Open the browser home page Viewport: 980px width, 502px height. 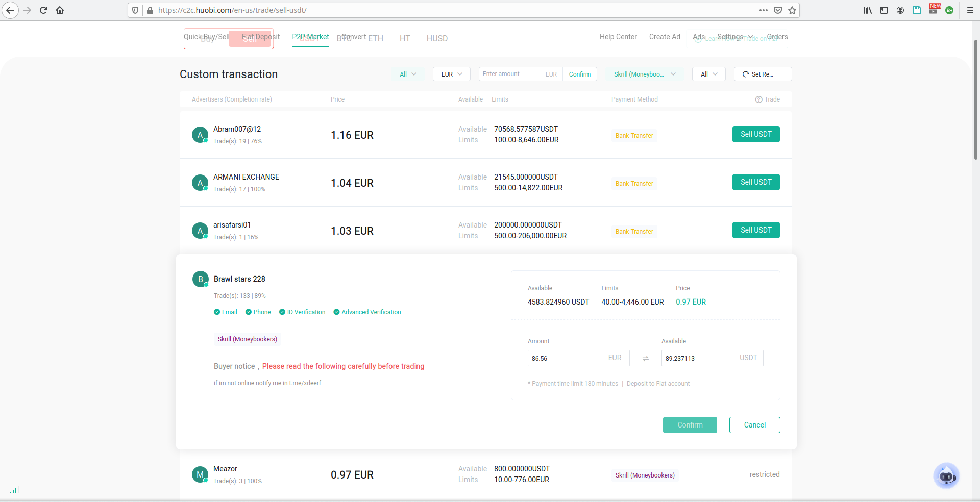pyautogui.click(x=60, y=10)
